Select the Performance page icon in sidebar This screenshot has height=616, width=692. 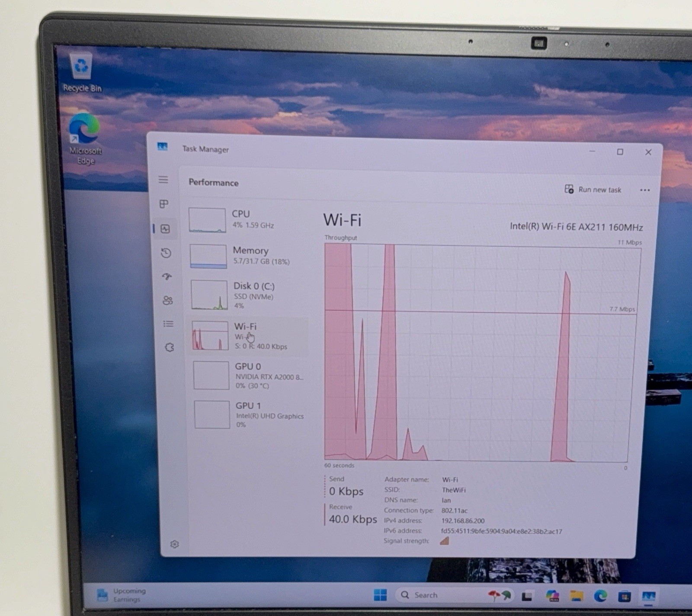click(165, 229)
